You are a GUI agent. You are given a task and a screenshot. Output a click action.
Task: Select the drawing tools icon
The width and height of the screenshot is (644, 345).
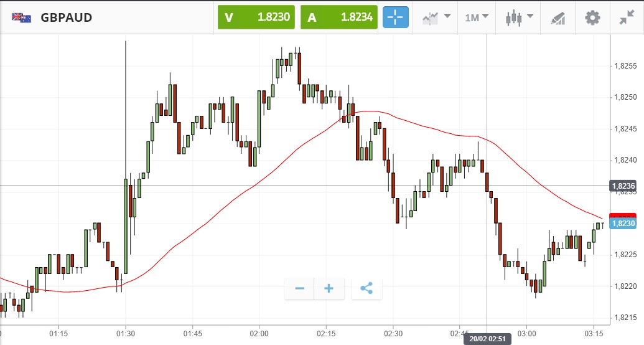tap(558, 17)
